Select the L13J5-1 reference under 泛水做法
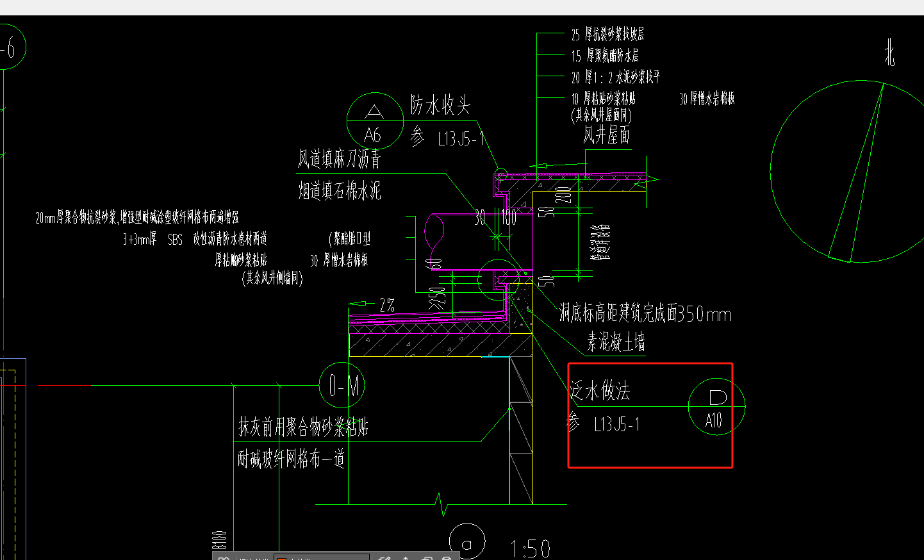924x560 pixels. click(616, 424)
